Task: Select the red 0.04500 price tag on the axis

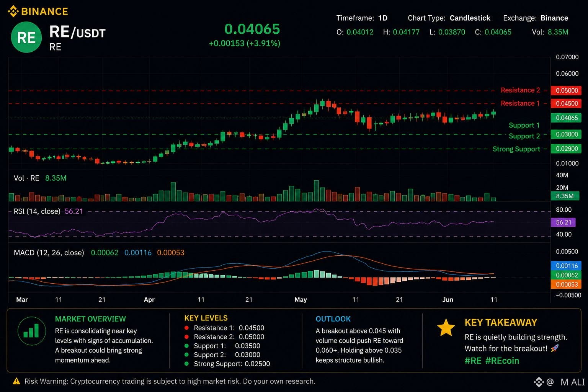Action: pyautogui.click(x=566, y=103)
